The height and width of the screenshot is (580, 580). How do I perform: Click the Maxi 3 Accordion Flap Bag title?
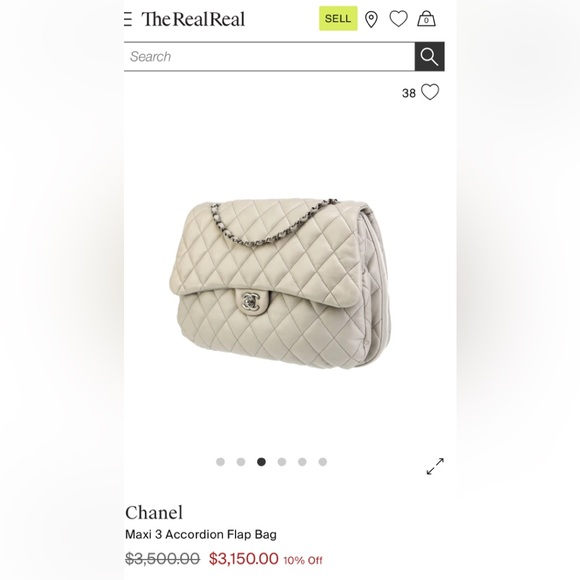point(201,535)
